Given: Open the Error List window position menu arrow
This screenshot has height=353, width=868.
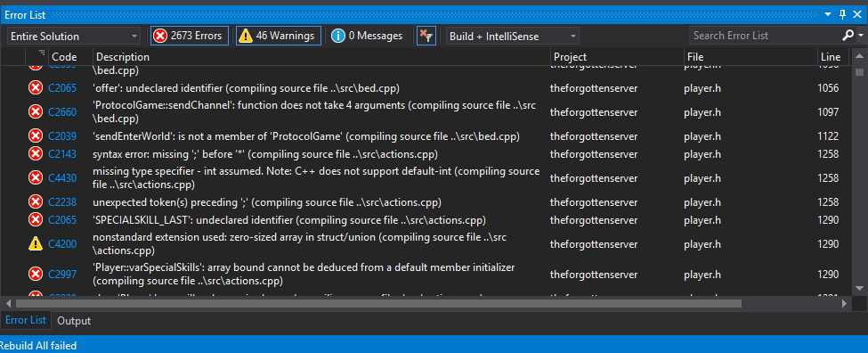Looking at the screenshot, I should click(828, 14).
